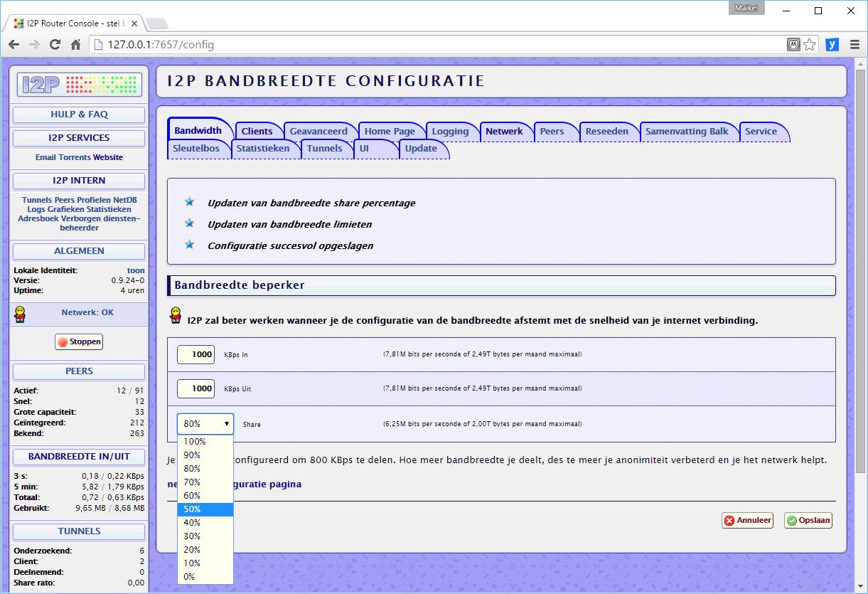Click the star icon before bandwidth limieten message
868x594 pixels.
189,223
